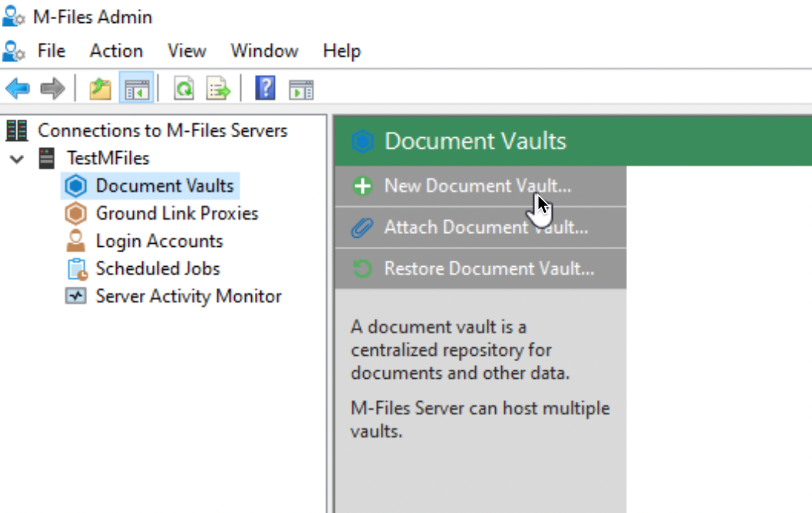Viewport: 812px width, 513px height.
Task: Click New Document Vault... button
Action: point(481,186)
